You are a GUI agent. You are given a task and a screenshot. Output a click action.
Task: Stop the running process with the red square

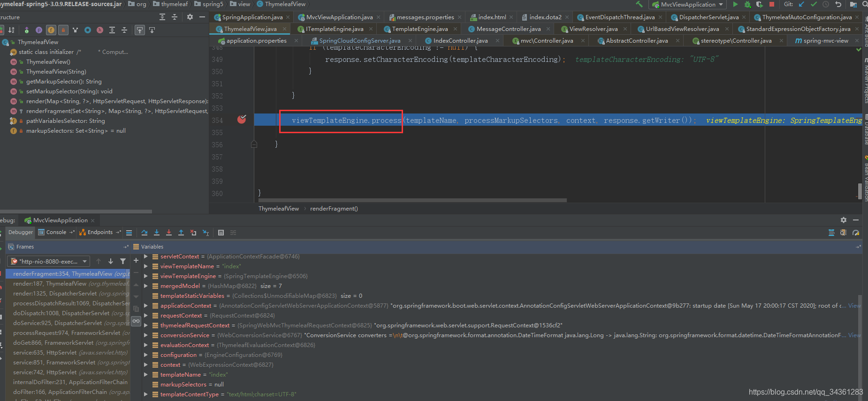(x=772, y=4)
